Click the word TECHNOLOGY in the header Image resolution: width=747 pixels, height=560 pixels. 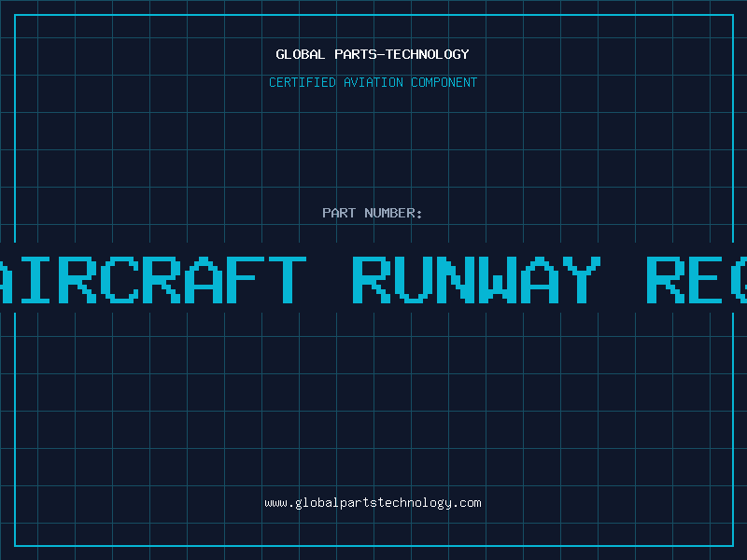[430, 54]
